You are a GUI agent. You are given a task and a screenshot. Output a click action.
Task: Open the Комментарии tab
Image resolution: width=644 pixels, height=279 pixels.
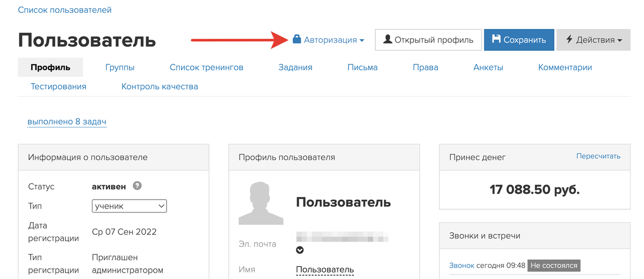565,67
